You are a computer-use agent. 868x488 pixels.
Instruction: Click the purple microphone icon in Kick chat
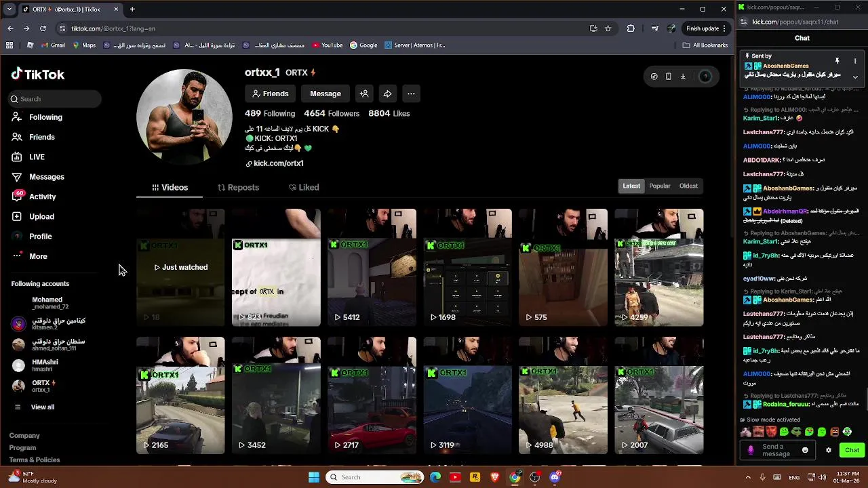[750, 450]
